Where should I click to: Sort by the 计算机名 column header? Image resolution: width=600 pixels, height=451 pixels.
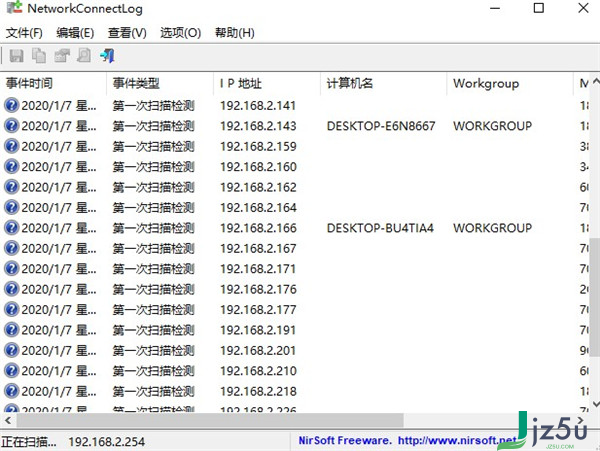pyautogui.click(x=383, y=83)
